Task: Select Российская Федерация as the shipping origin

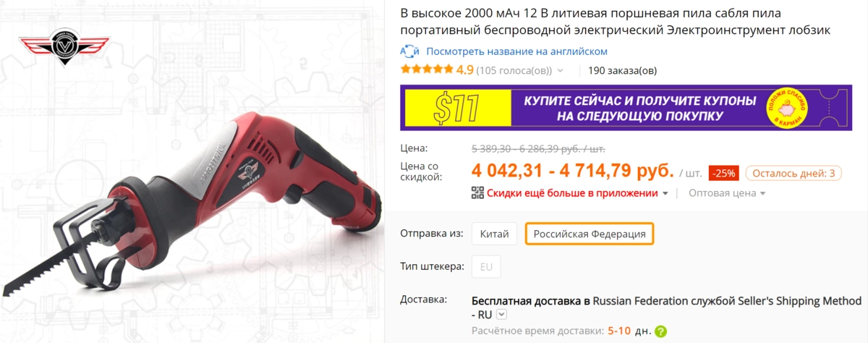Action: coord(590,234)
